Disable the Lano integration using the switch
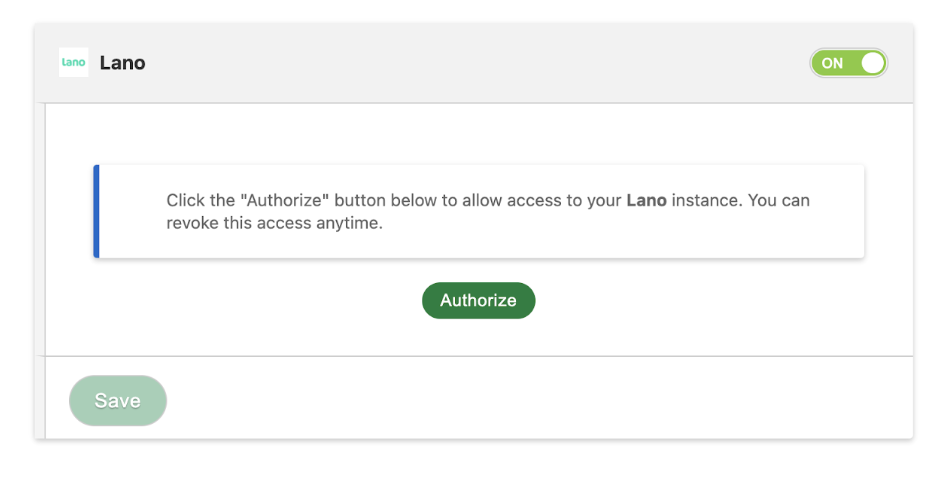This screenshot has height=488, width=944. [848, 63]
